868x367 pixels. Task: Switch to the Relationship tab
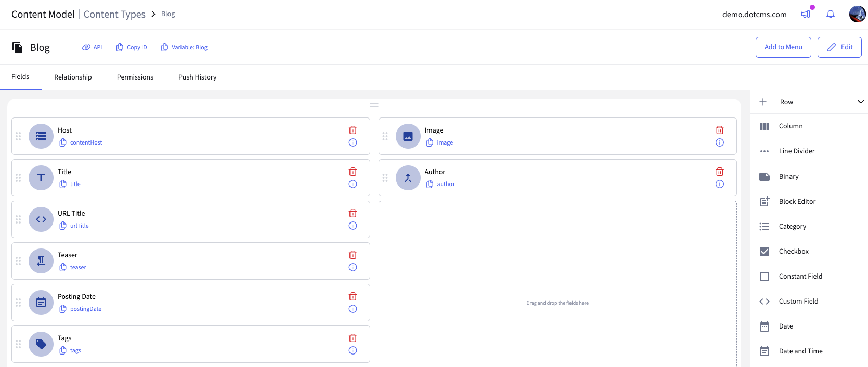click(x=73, y=77)
